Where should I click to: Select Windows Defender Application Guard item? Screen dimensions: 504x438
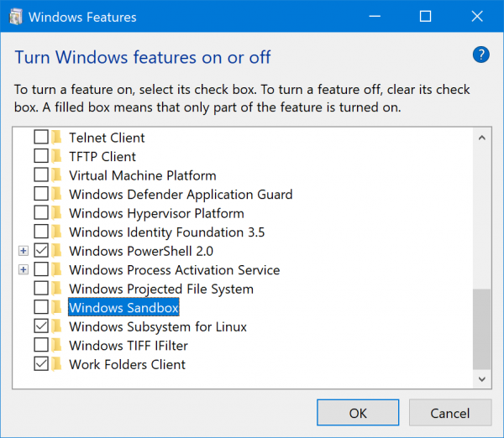181,195
